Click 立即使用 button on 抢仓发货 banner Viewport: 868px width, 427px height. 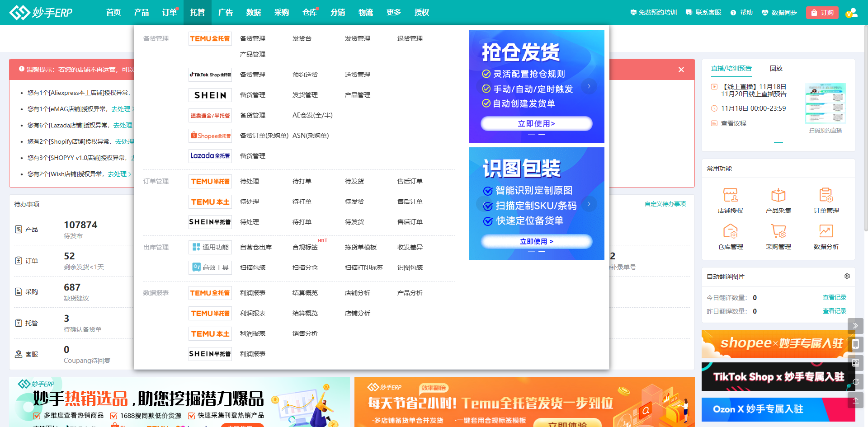[x=536, y=123]
